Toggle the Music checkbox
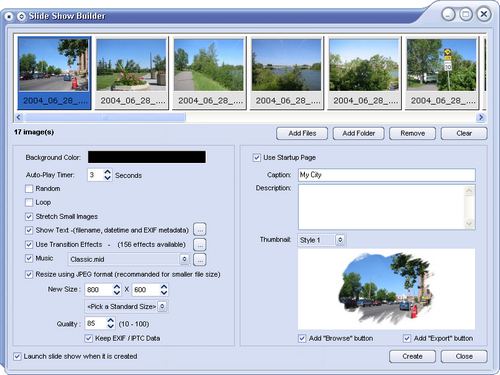Viewport: 500px width, 375px height. tap(29, 258)
